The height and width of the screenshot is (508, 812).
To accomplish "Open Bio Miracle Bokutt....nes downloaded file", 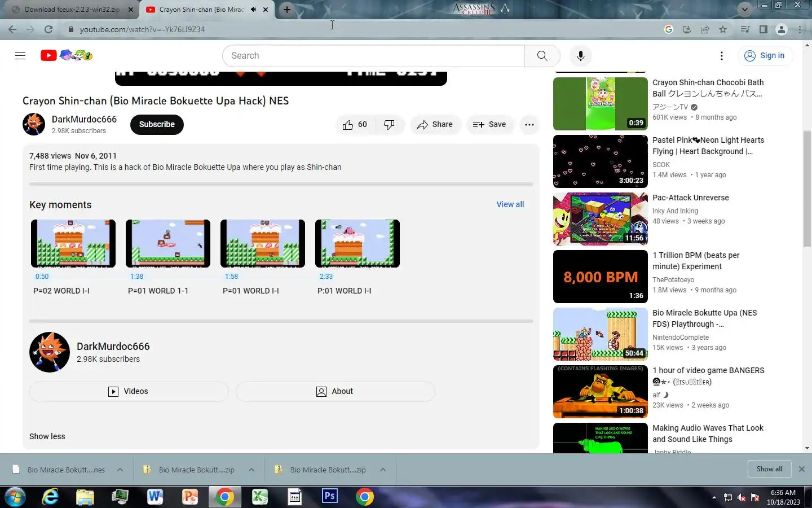I will (66, 470).
